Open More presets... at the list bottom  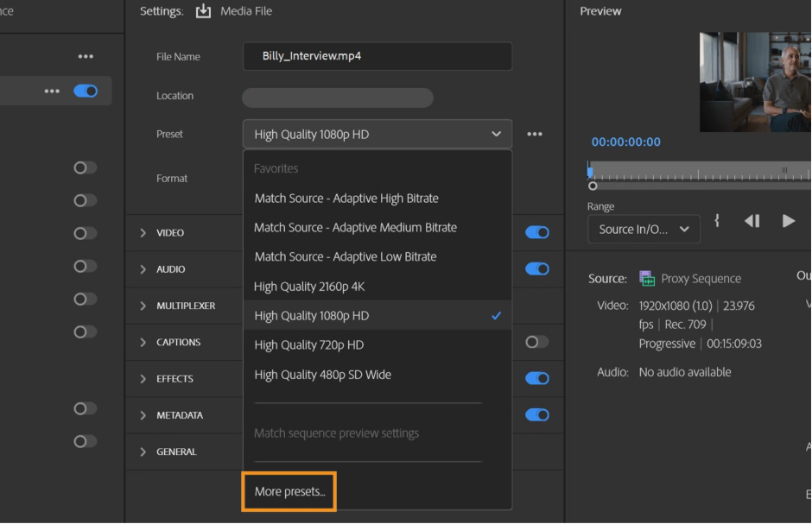tap(289, 491)
